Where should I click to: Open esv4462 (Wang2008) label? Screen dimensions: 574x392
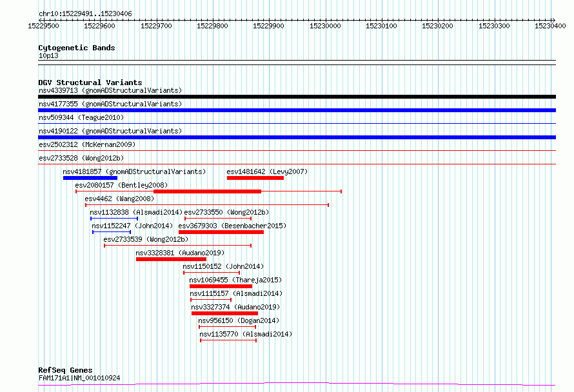pos(119,199)
